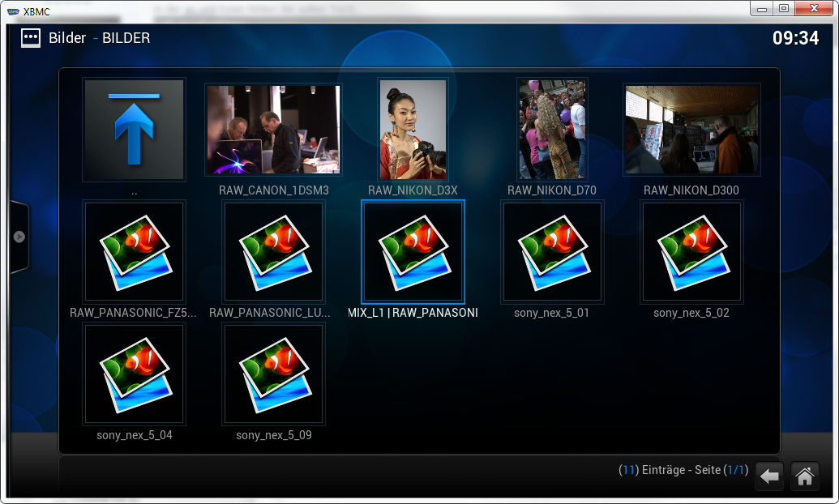The width and height of the screenshot is (839, 504).
Task: Click the RAW_PANASONIC_FZ5... file name
Action: [x=133, y=313]
